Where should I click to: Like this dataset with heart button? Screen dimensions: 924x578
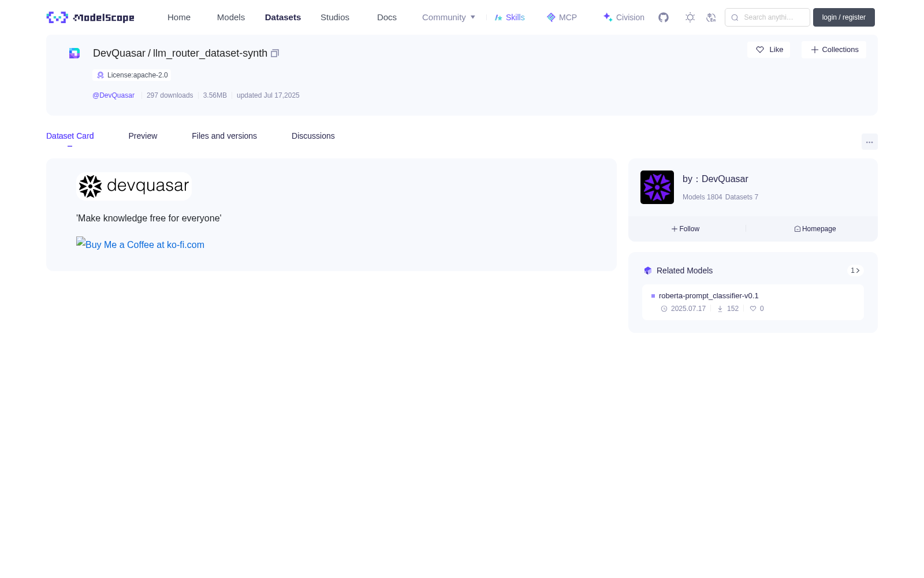pyautogui.click(x=769, y=50)
